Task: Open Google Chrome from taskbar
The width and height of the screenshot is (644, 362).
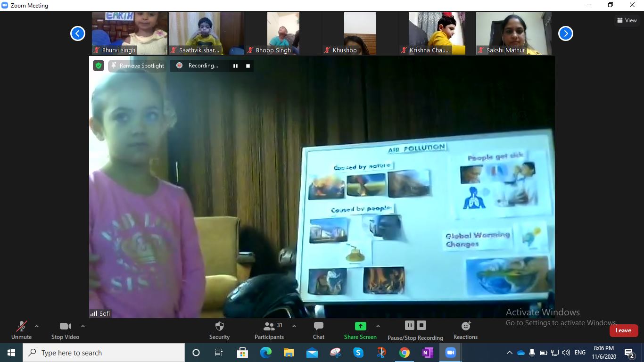Action: click(x=405, y=353)
